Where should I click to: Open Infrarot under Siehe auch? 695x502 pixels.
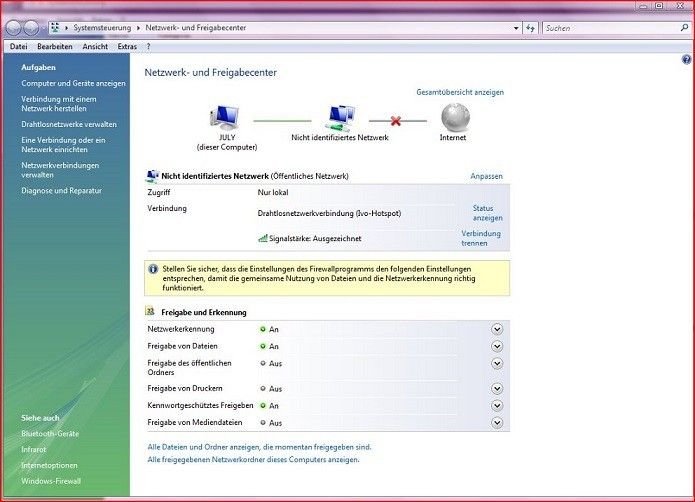tap(33, 449)
